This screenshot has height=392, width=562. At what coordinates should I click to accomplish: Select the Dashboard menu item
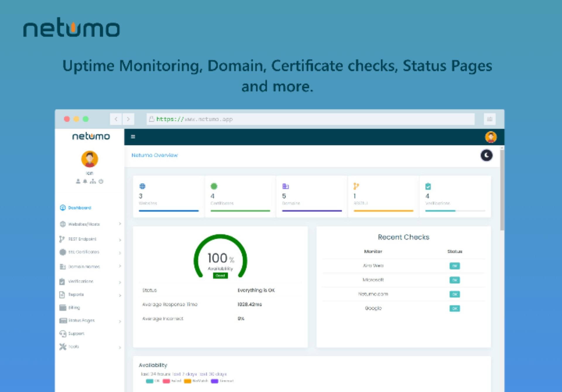(x=79, y=208)
